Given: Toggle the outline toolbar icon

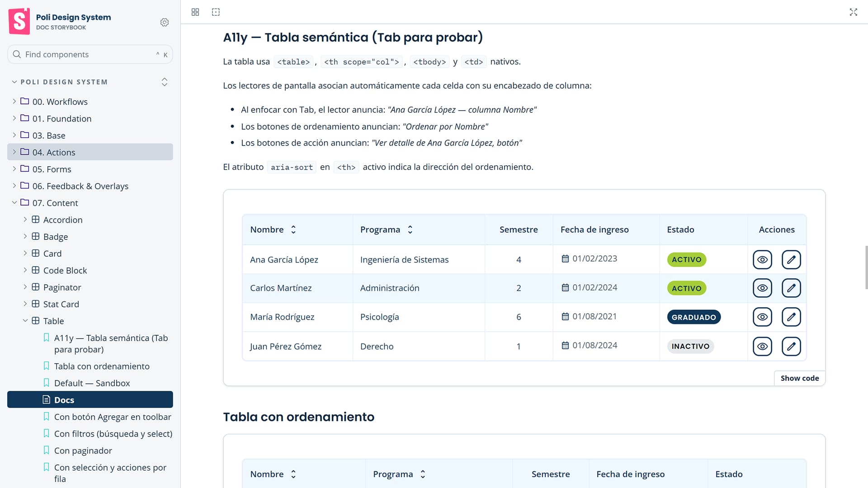Looking at the screenshot, I should 216,12.
